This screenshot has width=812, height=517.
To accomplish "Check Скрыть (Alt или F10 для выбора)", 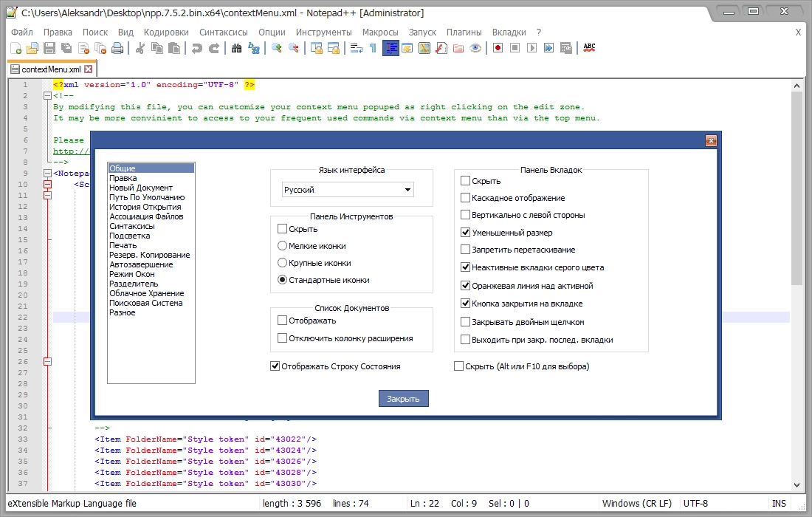I will tap(458, 366).
